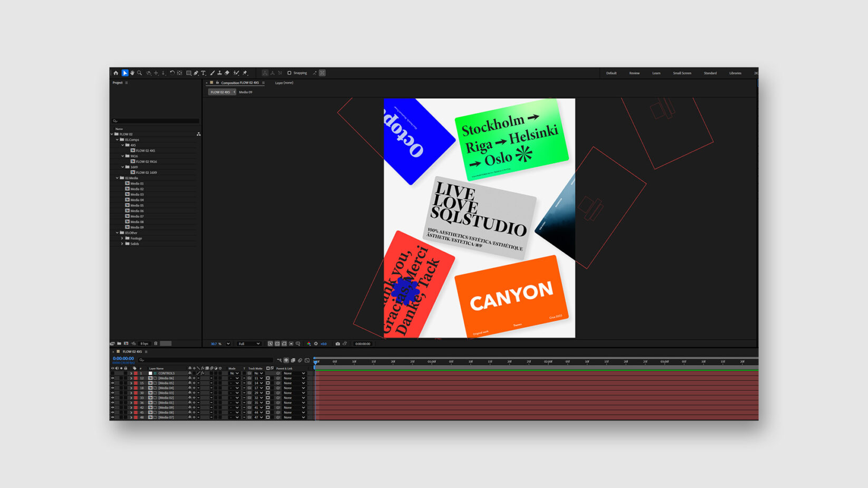Viewport: 868px width, 488px height.
Task: Click the motion blur enable icon in timeline
Action: (x=300, y=360)
